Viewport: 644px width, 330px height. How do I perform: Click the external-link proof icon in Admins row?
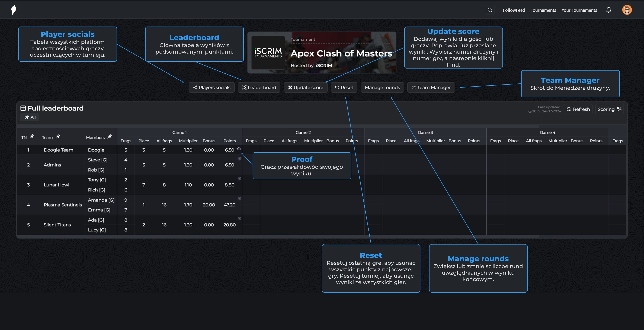click(239, 159)
